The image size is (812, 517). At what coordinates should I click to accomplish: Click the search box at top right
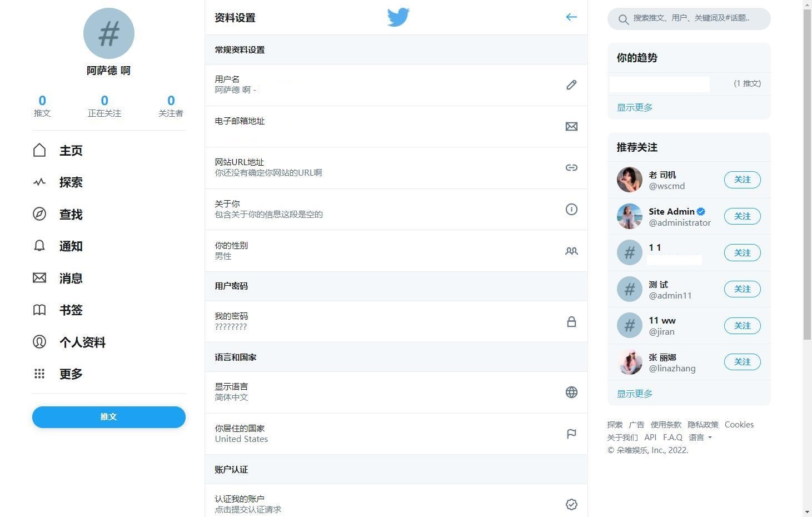coord(689,18)
